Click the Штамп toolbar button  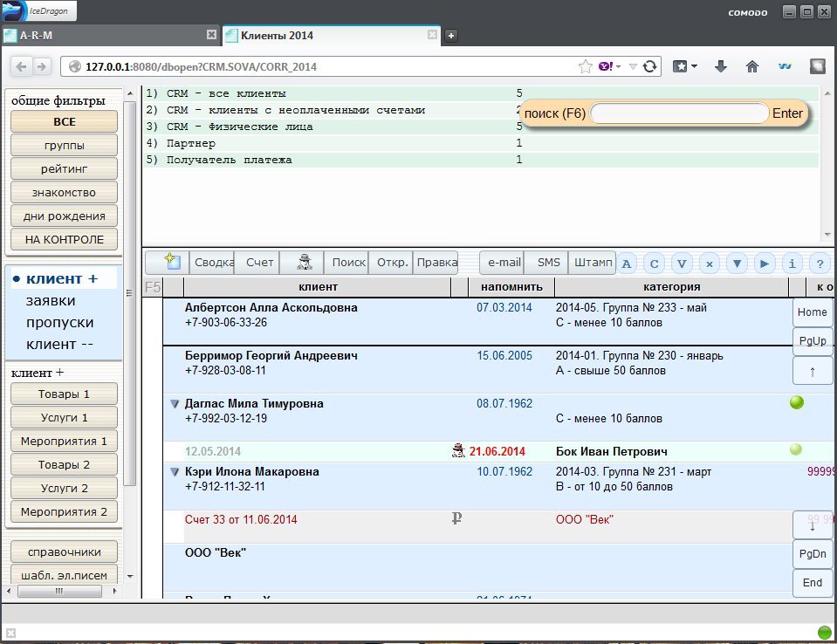(x=592, y=263)
